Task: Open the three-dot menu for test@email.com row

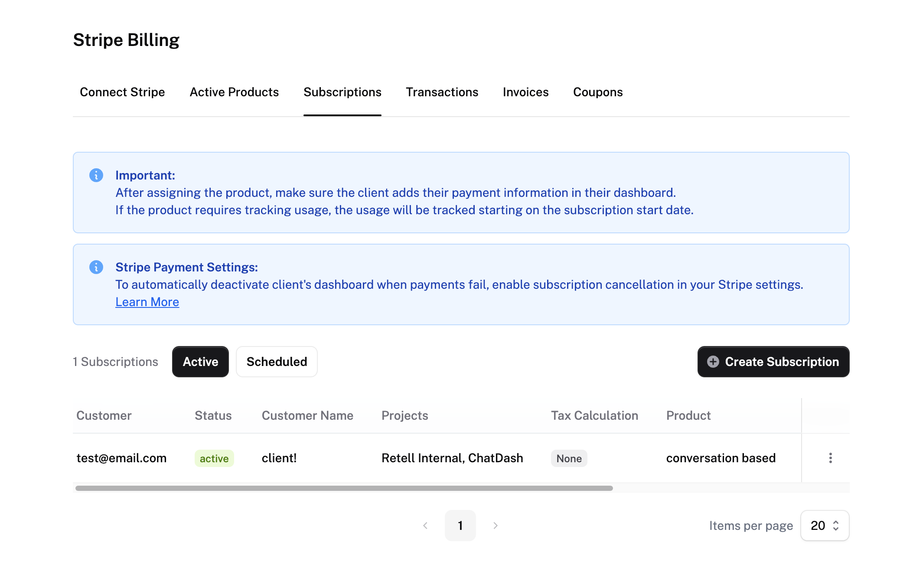Action: click(x=830, y=458)
